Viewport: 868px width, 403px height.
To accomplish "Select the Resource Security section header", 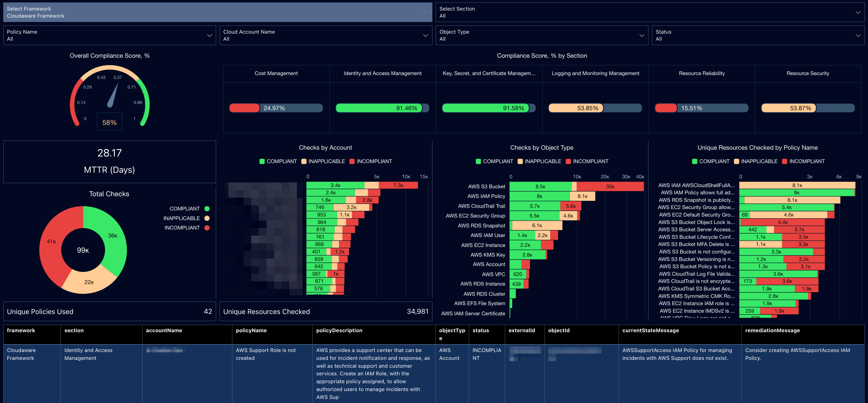I will tap(808, 73).
